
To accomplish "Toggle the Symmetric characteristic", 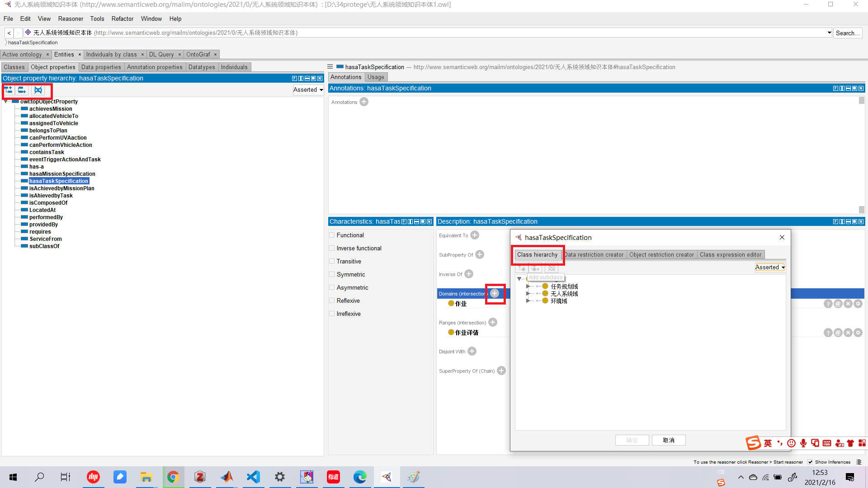I will click(x=332, y=275).
